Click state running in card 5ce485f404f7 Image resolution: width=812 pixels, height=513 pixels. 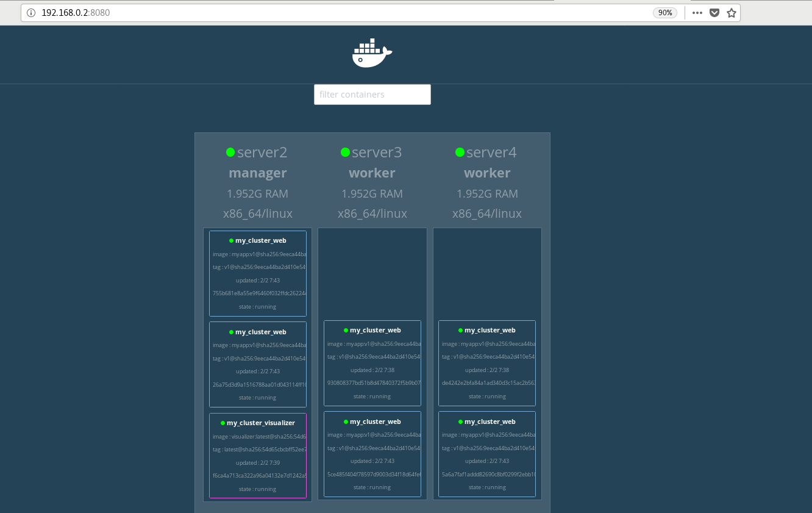click(x=372, y=487)
